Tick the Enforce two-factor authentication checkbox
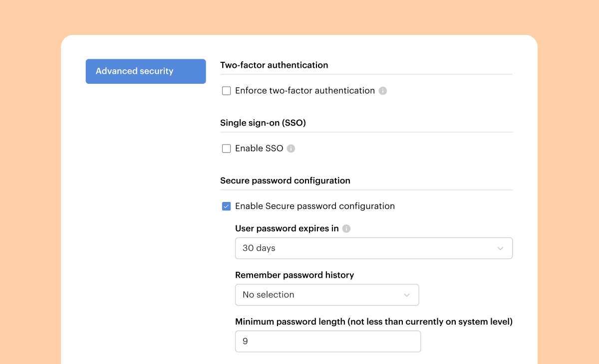Screen dimensions: 599x364 pyautogui.click(x=227, y=91)
